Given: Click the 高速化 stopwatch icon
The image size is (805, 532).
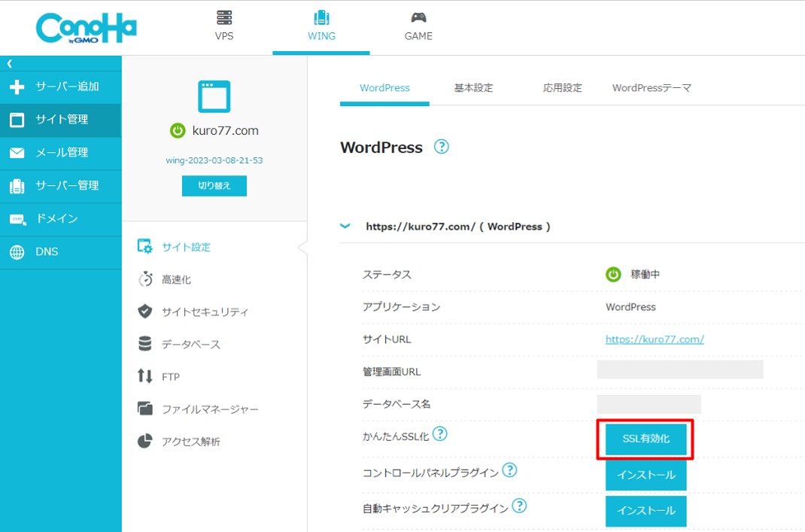Looking at the screenshot, I should 145,279.
